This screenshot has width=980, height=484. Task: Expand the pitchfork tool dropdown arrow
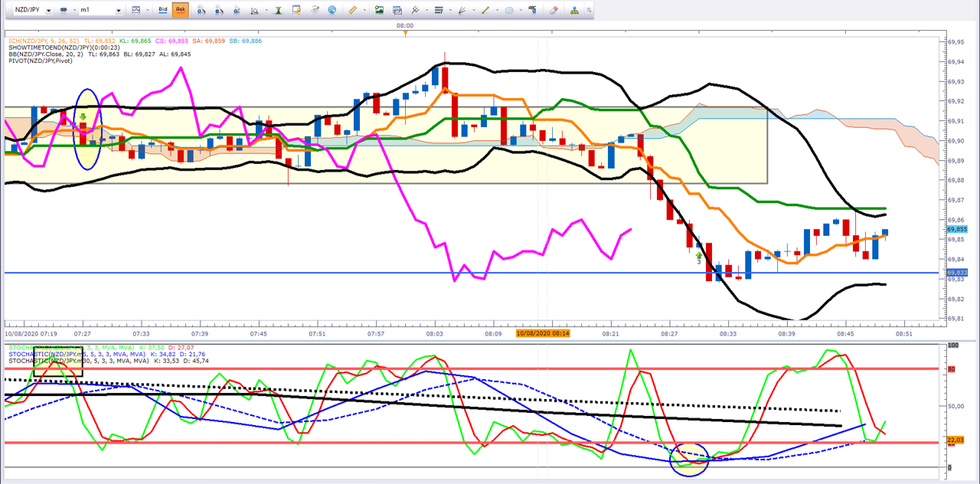pos(426,10)
